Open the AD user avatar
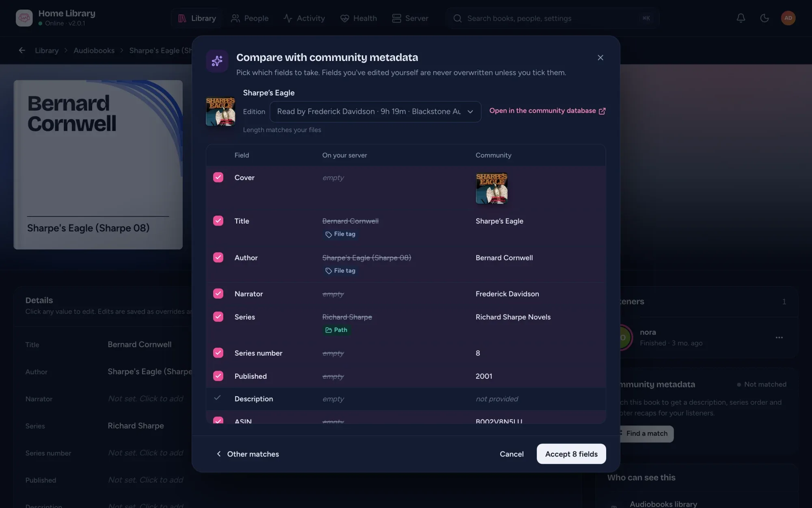This screenshot has height=508, width=812. tap(788, 18)
